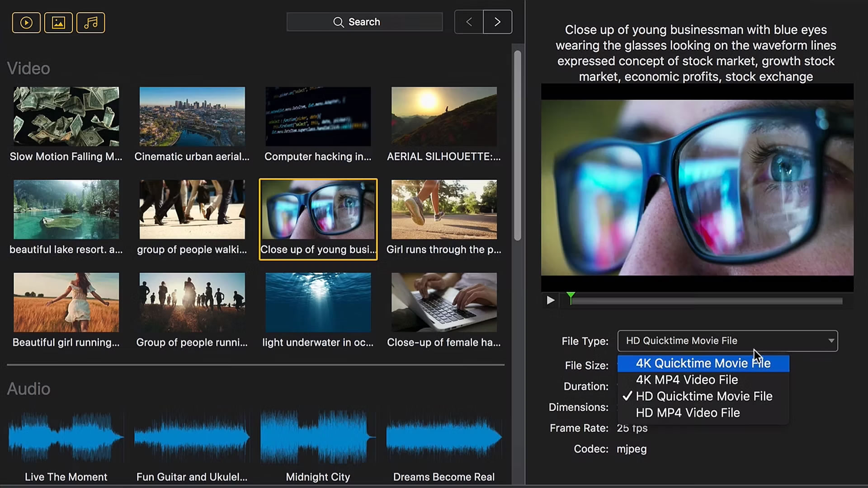Click the 'Computer hacking in...' caption

(318, 157)
